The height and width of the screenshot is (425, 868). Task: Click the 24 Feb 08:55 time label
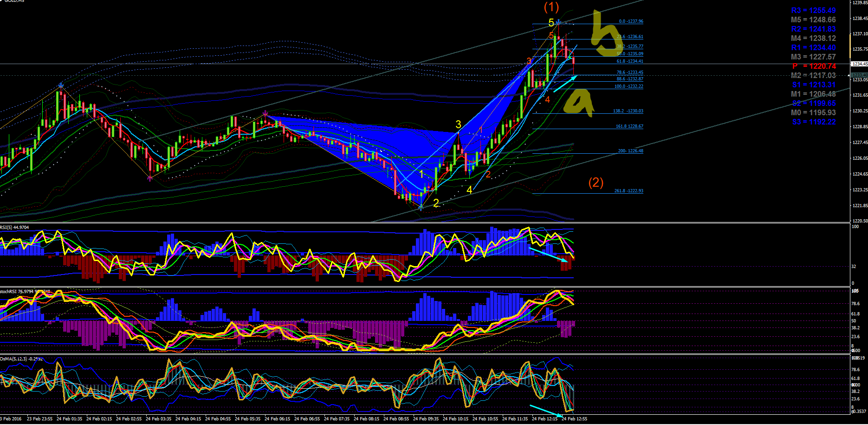396,419
